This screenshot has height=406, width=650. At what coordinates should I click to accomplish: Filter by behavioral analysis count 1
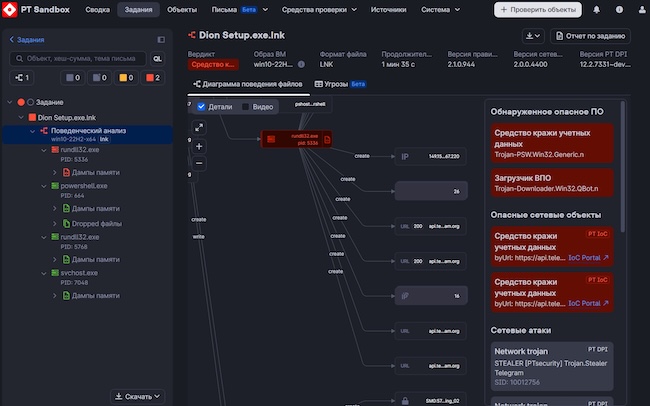coord(22,78)
